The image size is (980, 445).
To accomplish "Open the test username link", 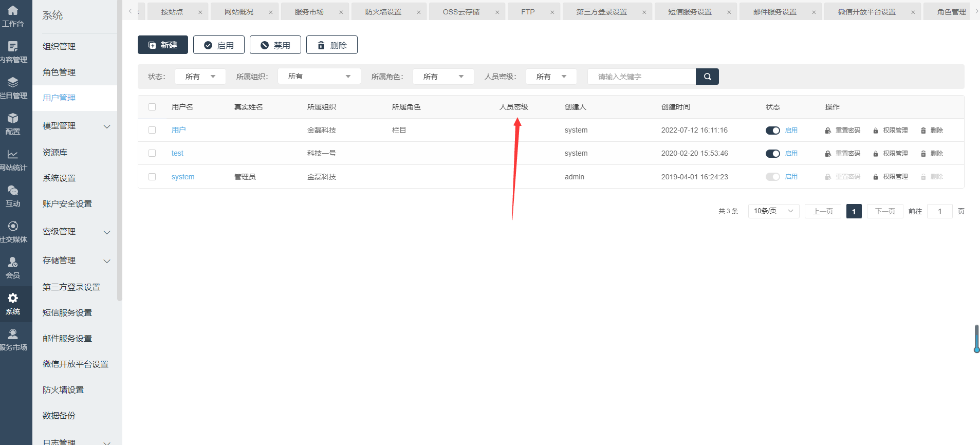I will (177, 153).
